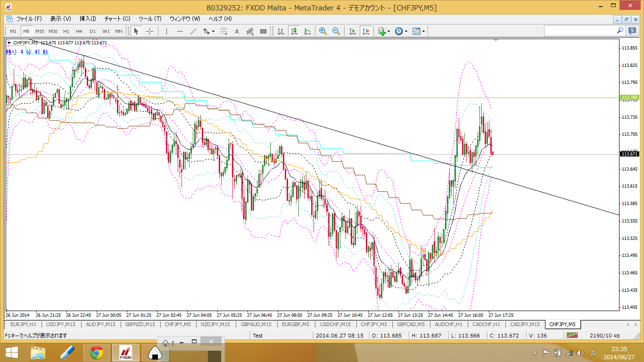This screenshot has height=362, width=644.
Task: Pick the vertical line drawing tool
Action: (166, 31)
